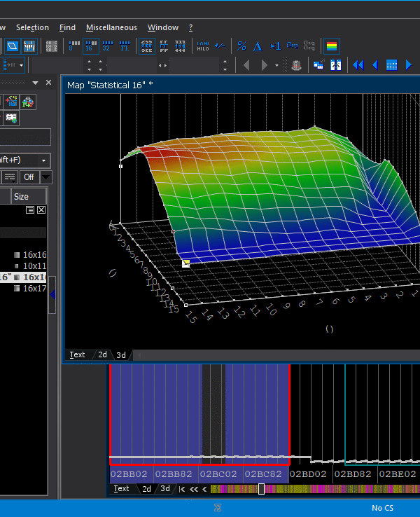Viewport: 420px width, 517px height.
Task: Click the Off button in side panel
Action: coord(29,177)
